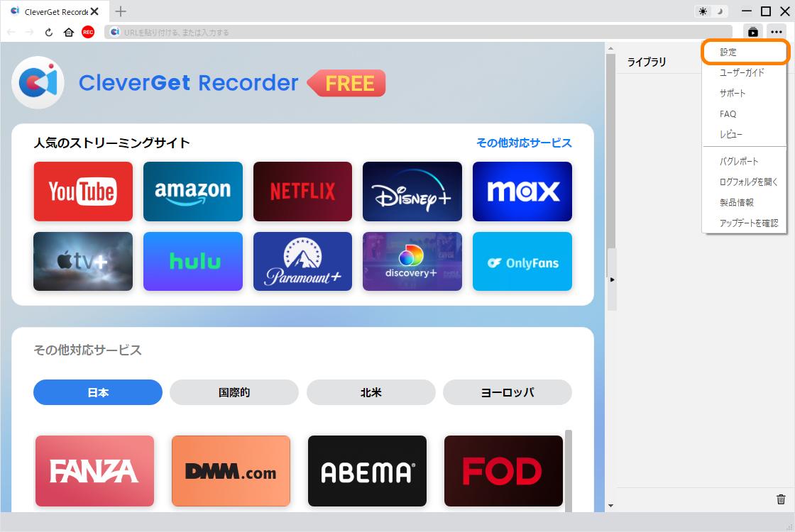Open a new tab with plus button
This screenshot has width=795, height=532.
pos(121,11)
